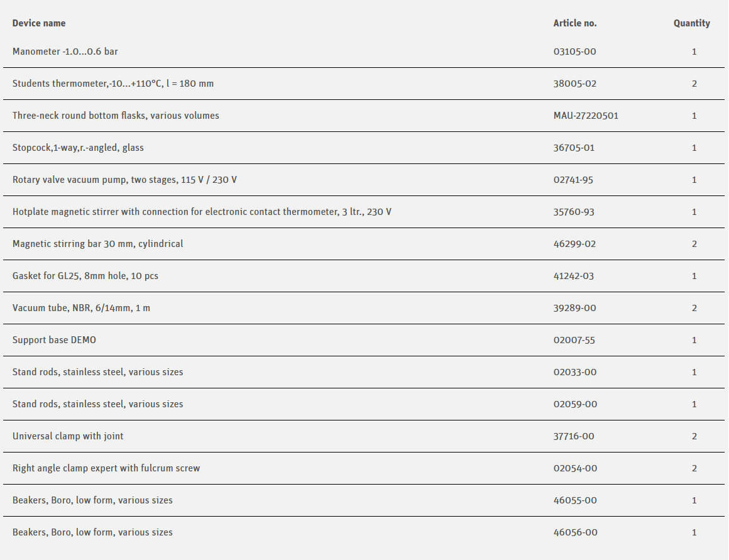This screenshot has width=729, height=560.
Task: Open Right angle clamp expert link
Action: tap(106, 468)
